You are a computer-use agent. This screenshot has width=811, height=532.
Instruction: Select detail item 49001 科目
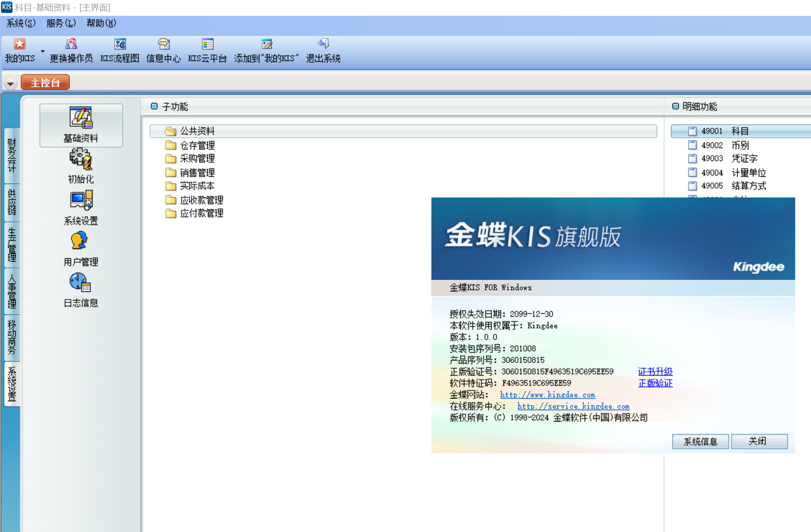pos(741,131)
